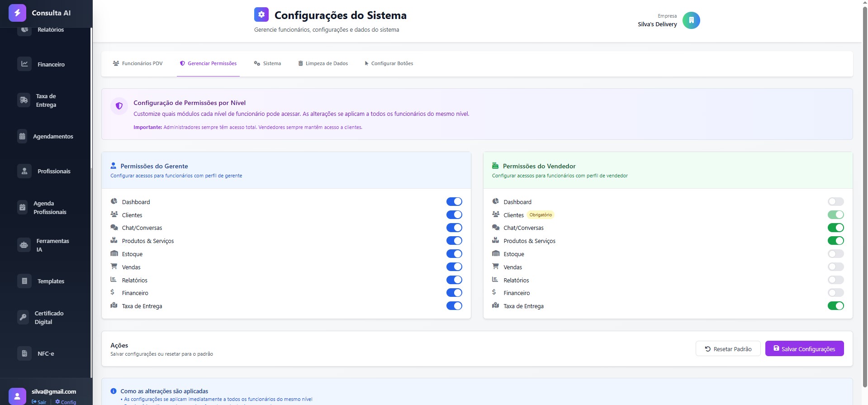Disable Gerente Dashboard permission toggle
This screenshot has height=405, width=868.
coord(454,202)
